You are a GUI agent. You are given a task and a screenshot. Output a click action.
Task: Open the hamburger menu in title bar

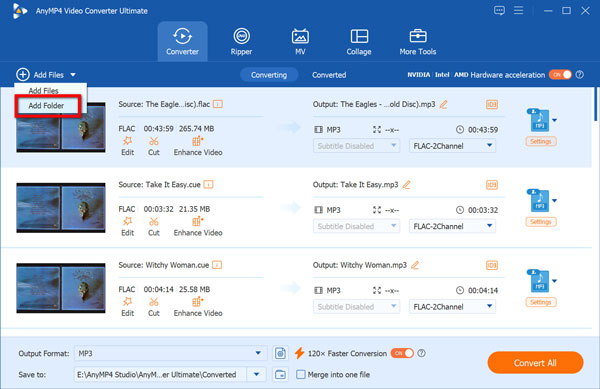coord(518,10)
